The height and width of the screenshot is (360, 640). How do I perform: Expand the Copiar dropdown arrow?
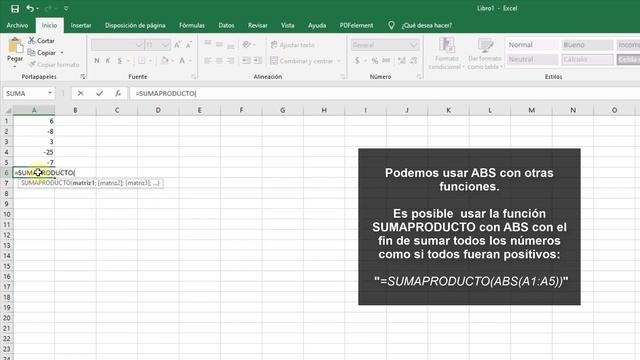point(62,53)
